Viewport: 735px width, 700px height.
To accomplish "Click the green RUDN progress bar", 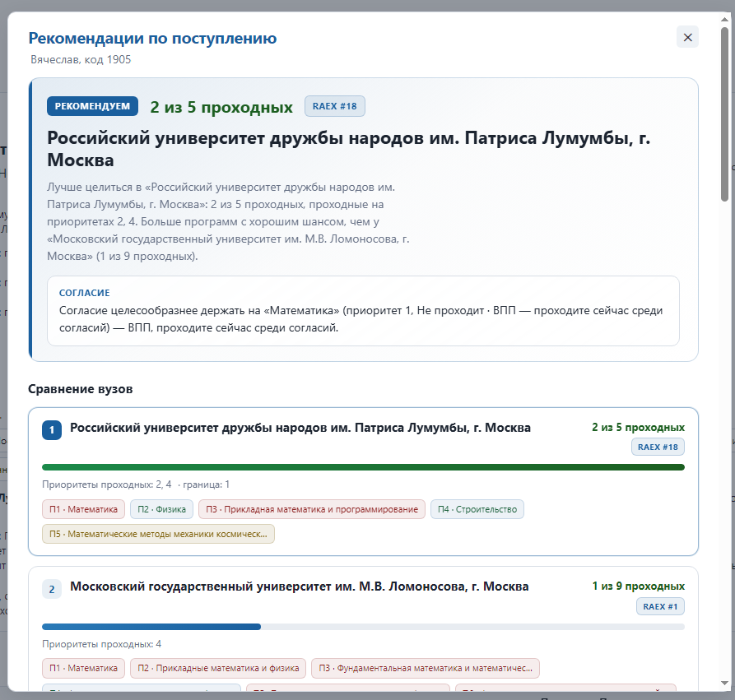I will [363, 467].
